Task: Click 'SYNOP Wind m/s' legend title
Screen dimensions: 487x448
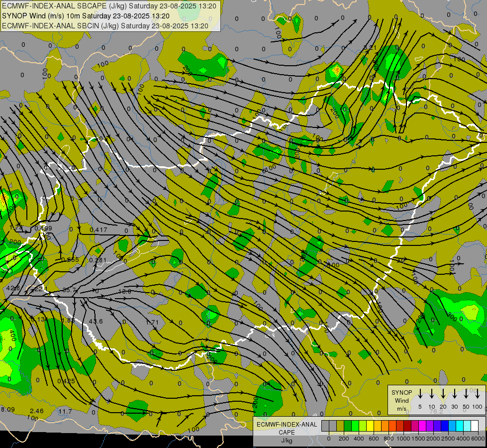Action: pyautogui.click(x=401, y=400)
